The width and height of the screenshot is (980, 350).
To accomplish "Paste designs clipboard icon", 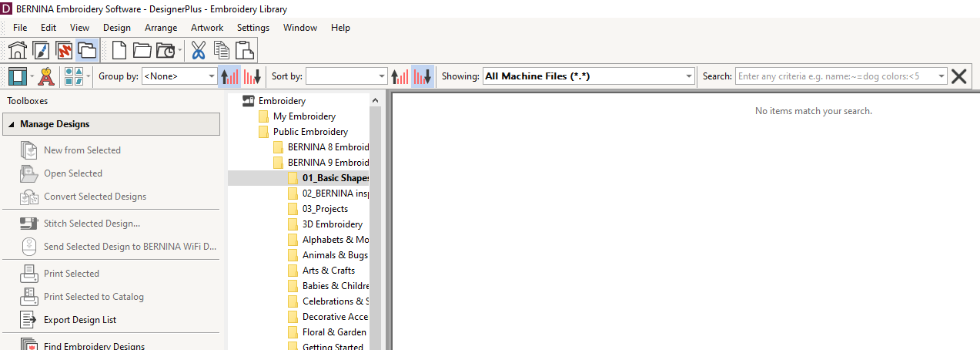I will coord(245,51).
